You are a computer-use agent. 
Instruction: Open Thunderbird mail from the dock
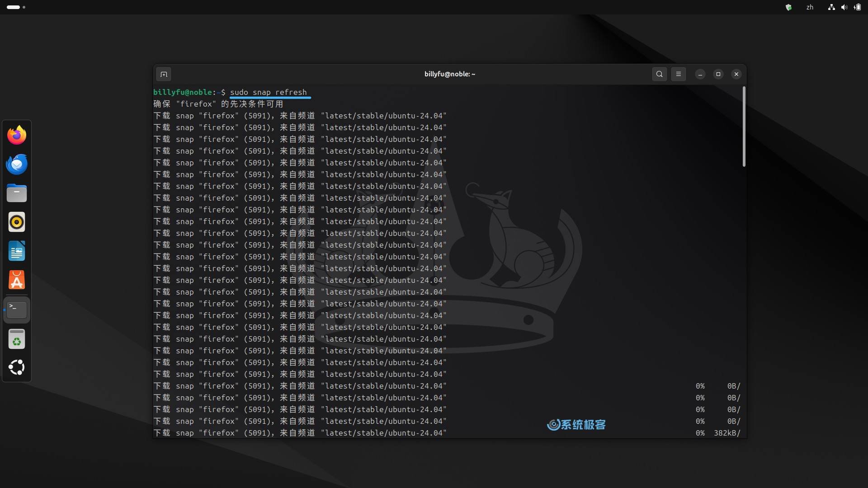pos(17,164)
